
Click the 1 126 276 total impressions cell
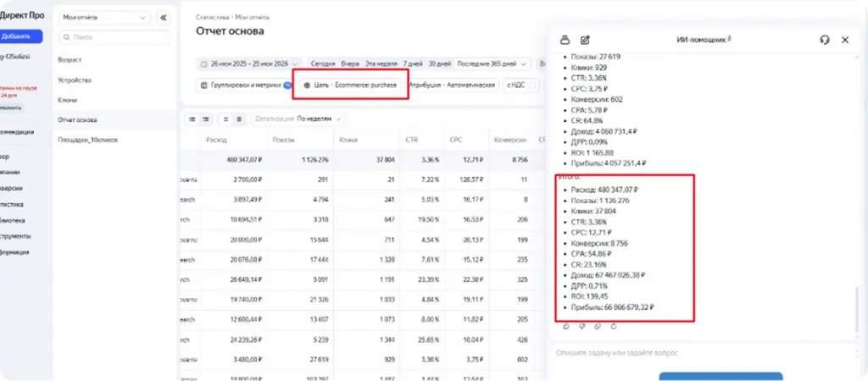tap(314, 160)
